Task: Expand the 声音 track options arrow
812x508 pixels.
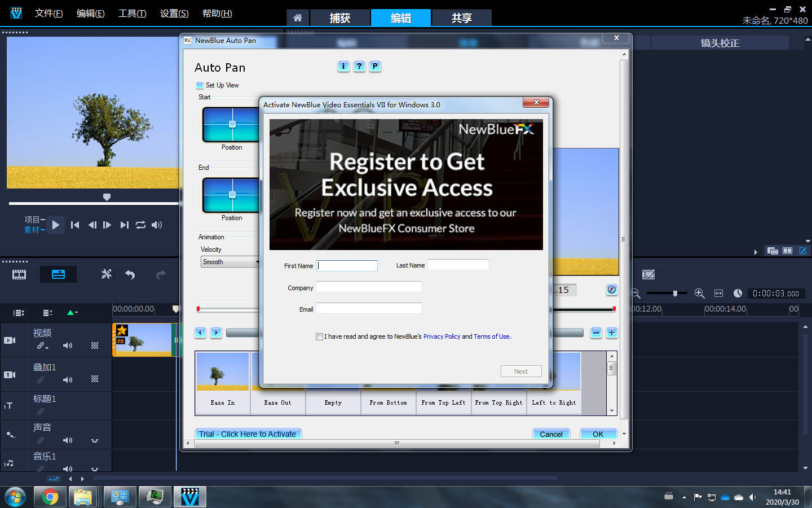Action: tap(95, 441)
